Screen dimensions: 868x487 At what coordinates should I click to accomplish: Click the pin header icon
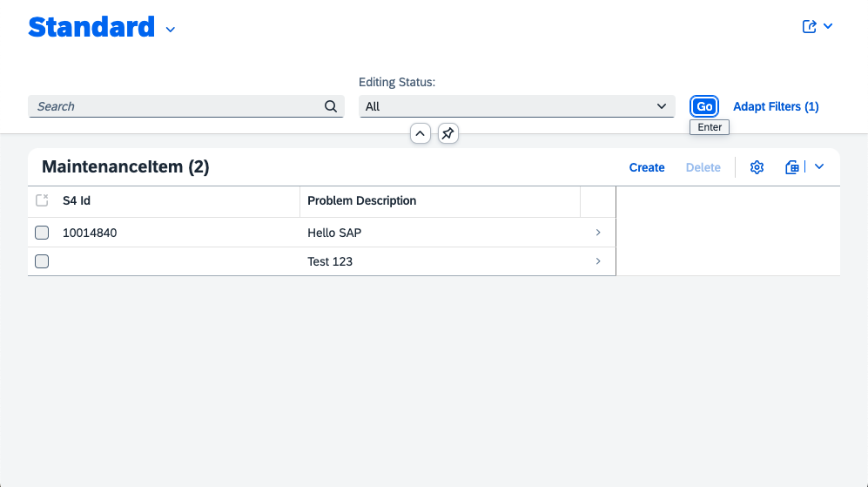447,133
